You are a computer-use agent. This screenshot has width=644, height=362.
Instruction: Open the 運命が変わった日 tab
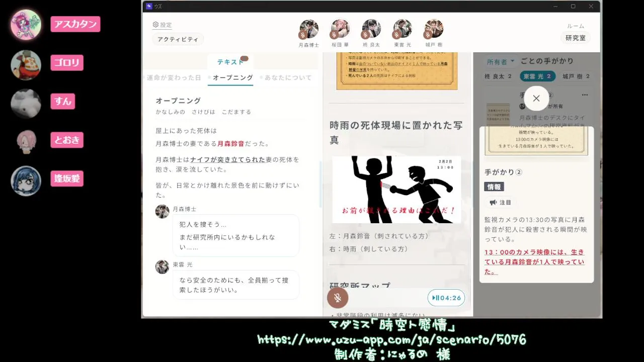click(x=174, y=77)
